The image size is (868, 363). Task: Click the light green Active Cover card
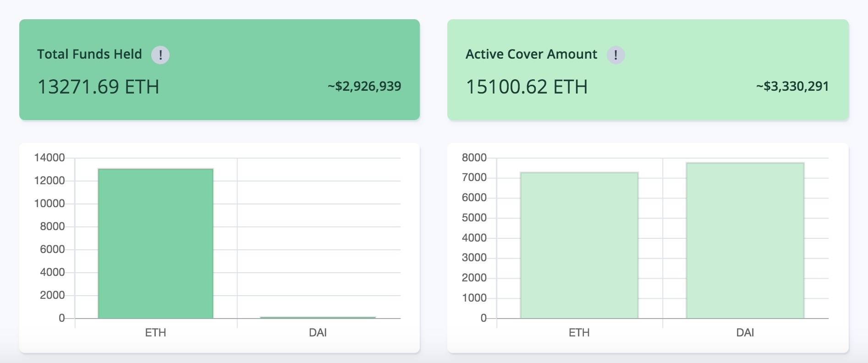[648, 70]
